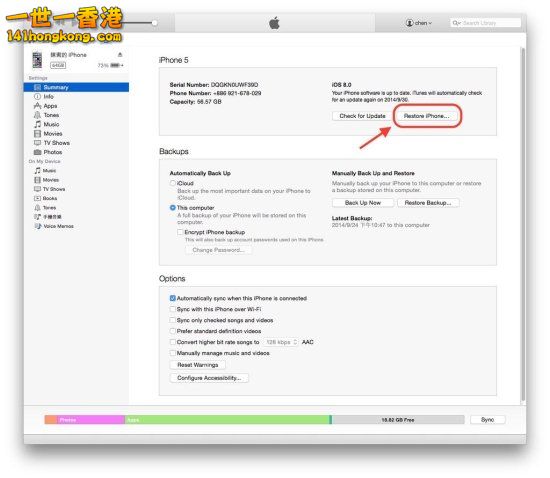
Task: Click the iOS 8.0 version label
Action: point(341,85)
